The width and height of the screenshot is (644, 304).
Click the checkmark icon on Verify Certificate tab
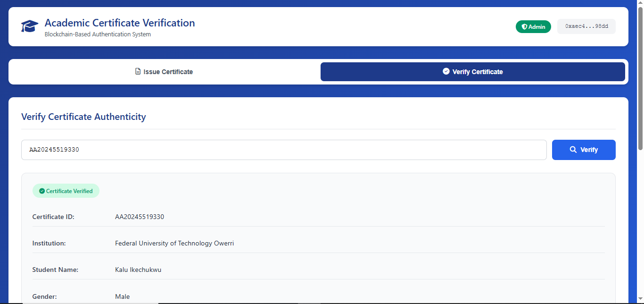[x=446, y=71]
